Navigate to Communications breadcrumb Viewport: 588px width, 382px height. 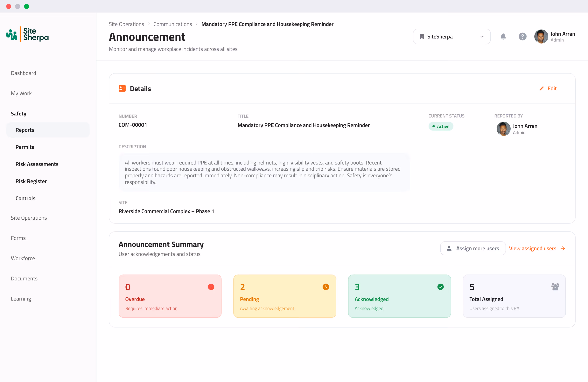172,24
